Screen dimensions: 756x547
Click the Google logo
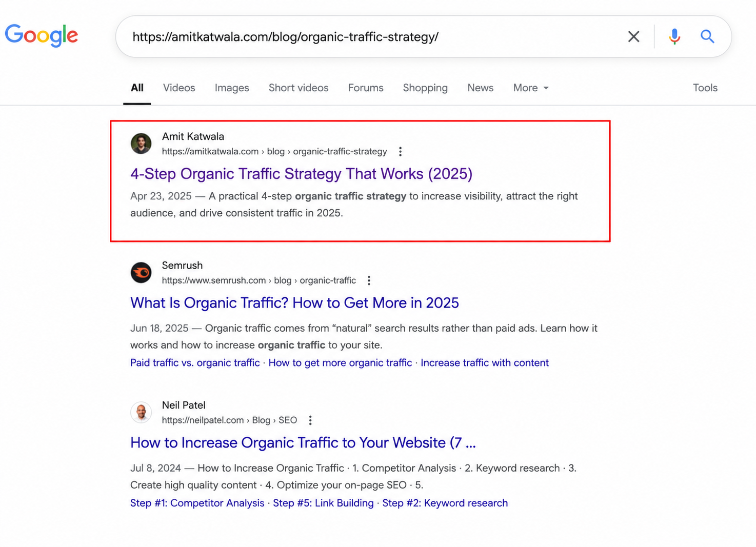tap(42, 35)
